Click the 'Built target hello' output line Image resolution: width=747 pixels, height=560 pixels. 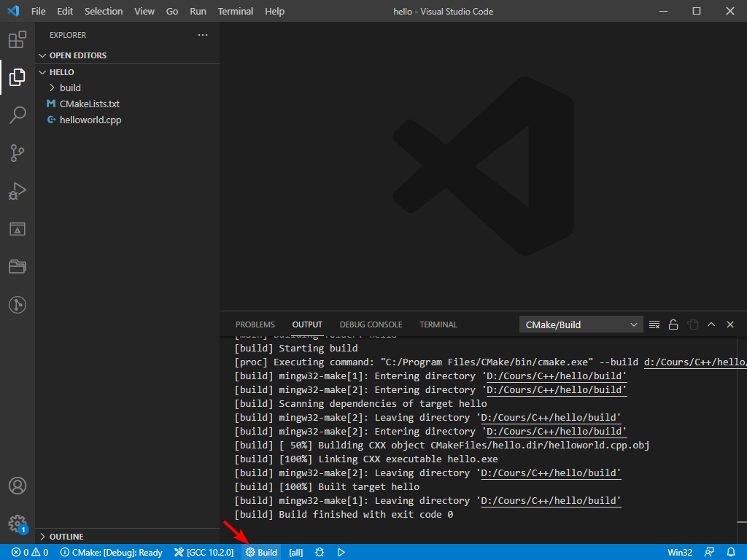[x=327, y=486]
